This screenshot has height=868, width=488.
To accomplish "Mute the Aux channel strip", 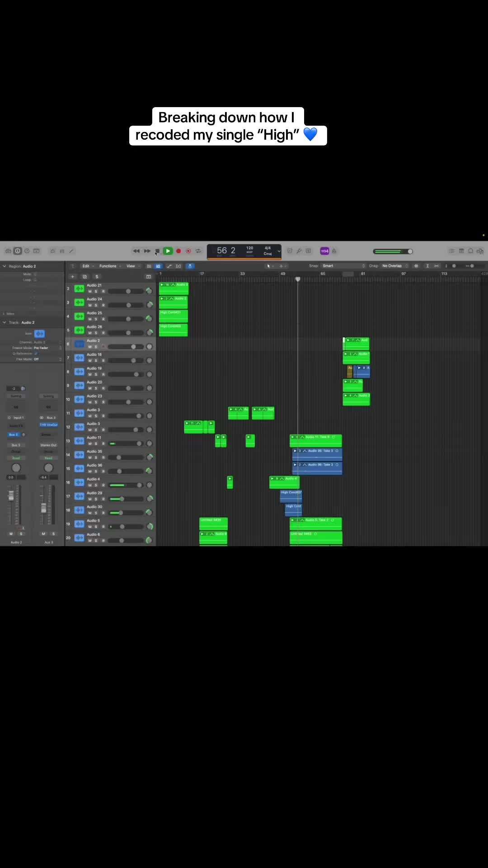I will pyautogui.click(x=43, y=534).
